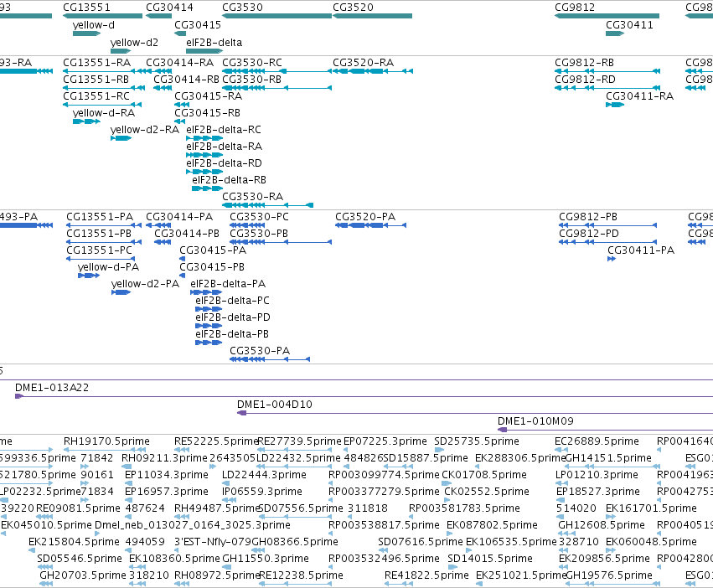Click the eIF2B-delta-PD coding sequence

coord(209,326)
